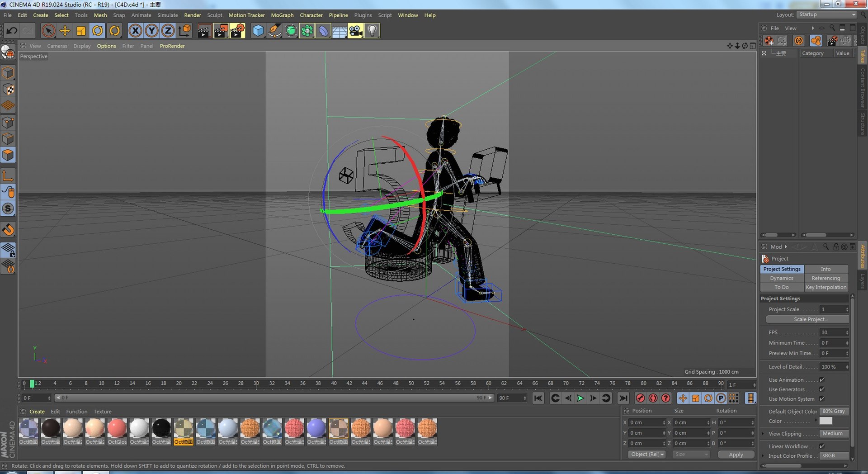This screenshot has height=474, width=868.
Task: Click the Undo arrow icon
Action: click(12, 31)
